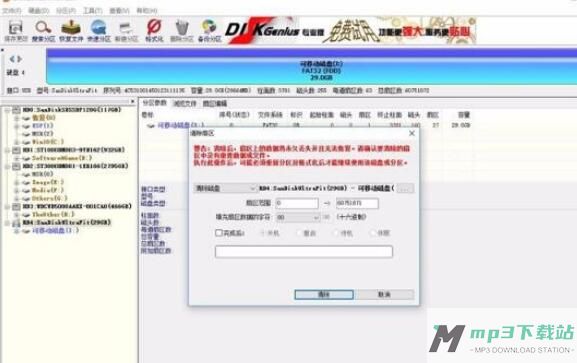The width and height of the screenshot is (577, 363).
Task: Click the HD0 SanDisk SSD disk icon
Action: (x=16, y=110)
